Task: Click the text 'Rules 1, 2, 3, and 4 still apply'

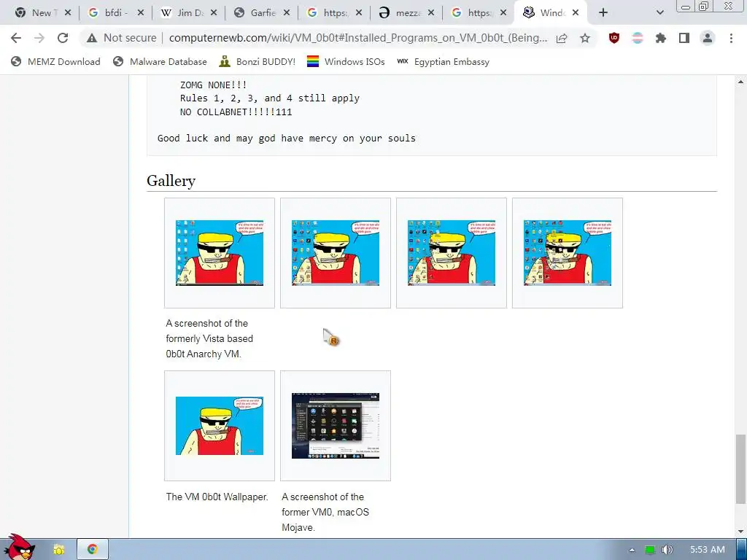Action: pyautogui.click(x=270, y=98)
